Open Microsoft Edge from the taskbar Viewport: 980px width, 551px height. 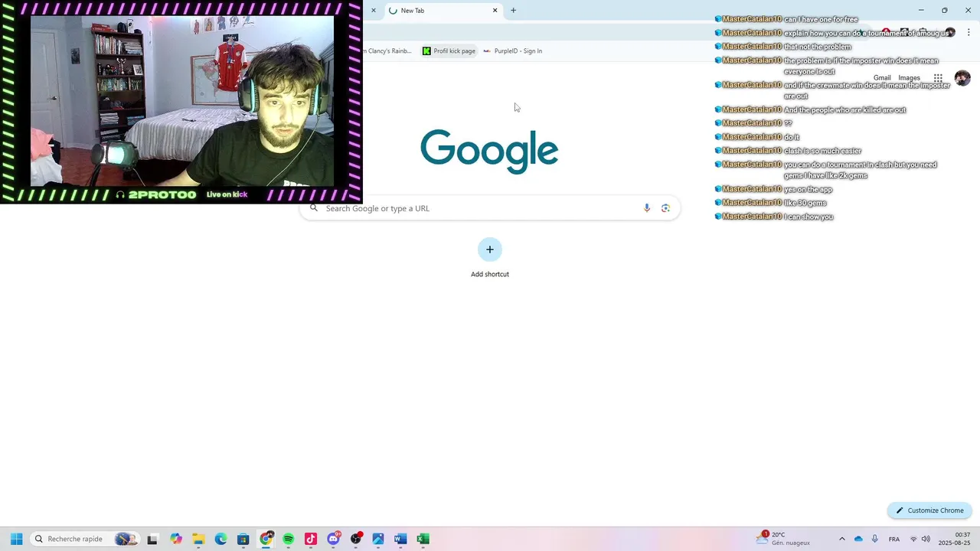221,539
